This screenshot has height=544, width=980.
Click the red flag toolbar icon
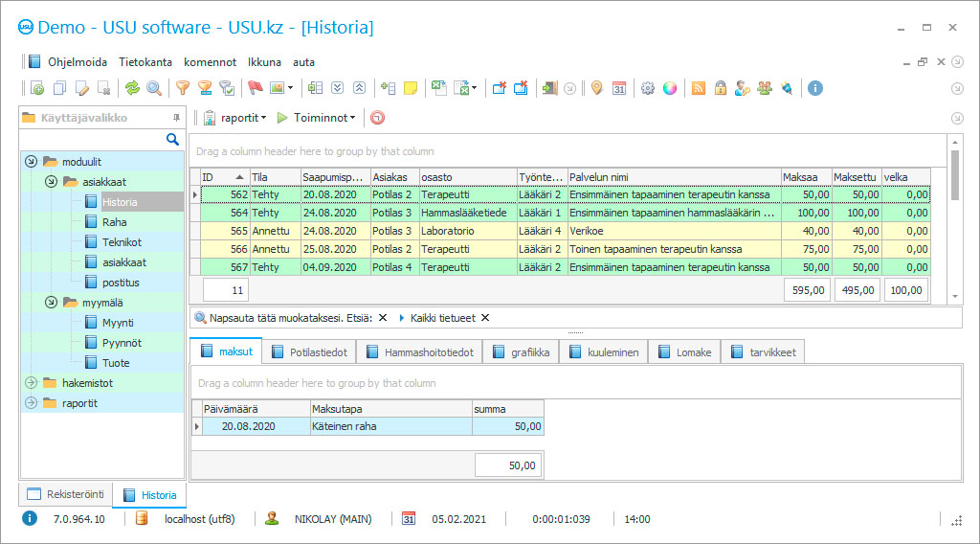point(256,88)
